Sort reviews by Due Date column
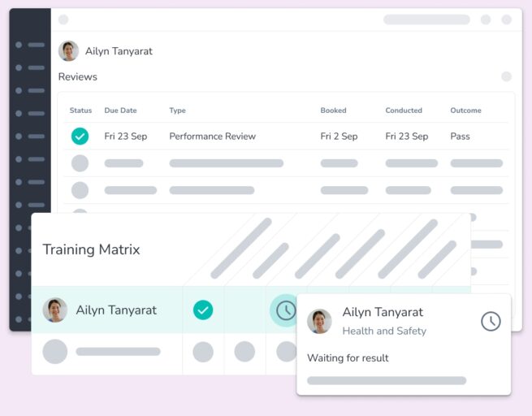The width and height of the screenshot is (532, 416). (x=120, y=110)
